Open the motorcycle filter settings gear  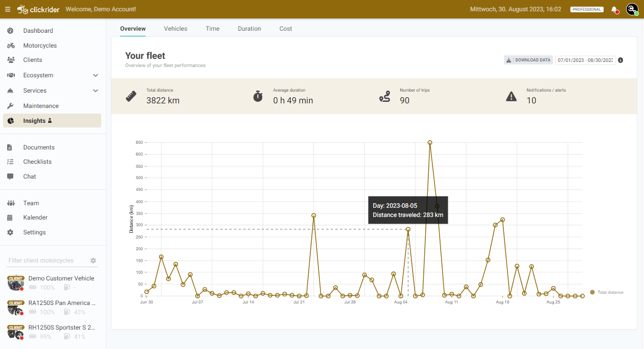pos(93,260)
